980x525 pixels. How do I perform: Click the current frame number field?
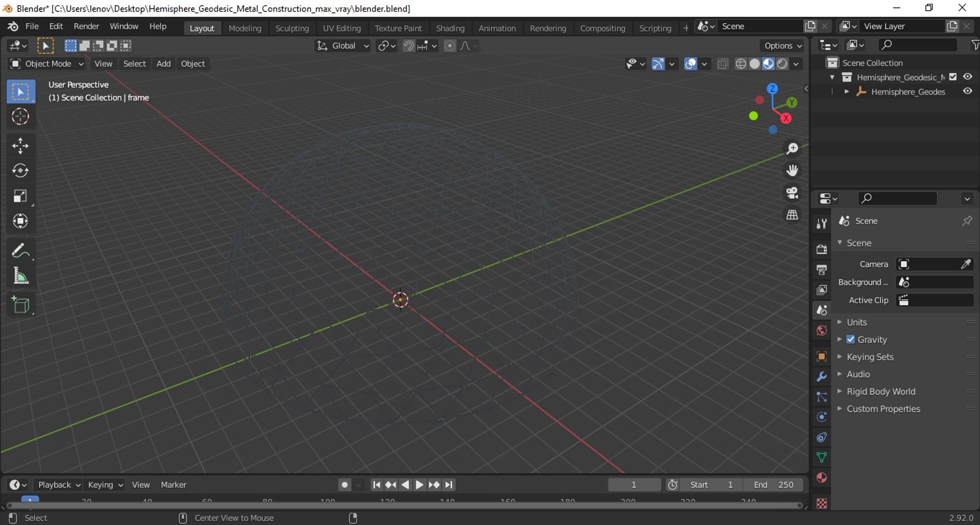[x=634, y=485]
